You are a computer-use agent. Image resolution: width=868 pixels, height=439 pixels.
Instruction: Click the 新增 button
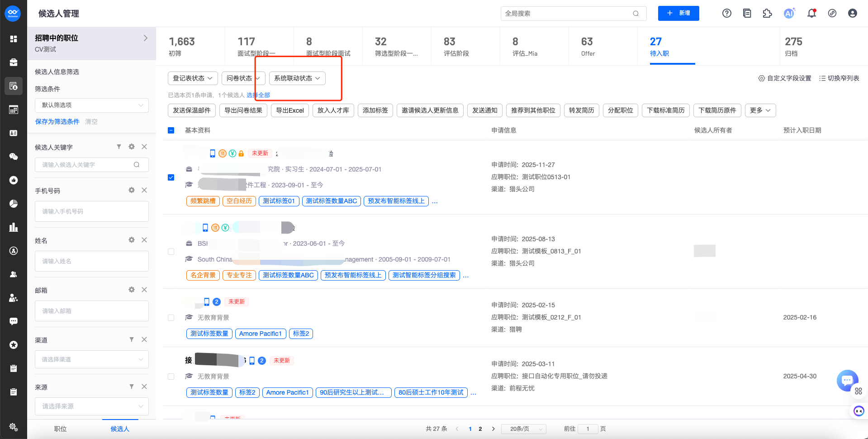coord(678,13)
